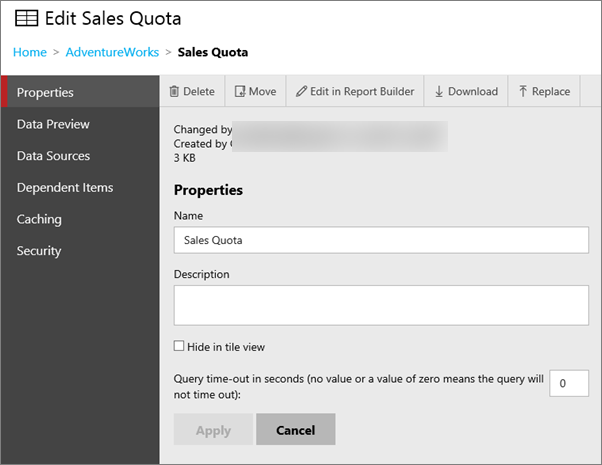
Task: Focus the Name field containing Sales Quota
Action: click(x=381, y=240)
